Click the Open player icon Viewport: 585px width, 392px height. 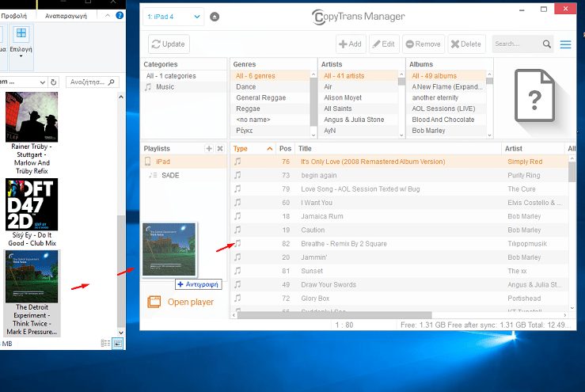pyautogui.click(x=154, y=302)
